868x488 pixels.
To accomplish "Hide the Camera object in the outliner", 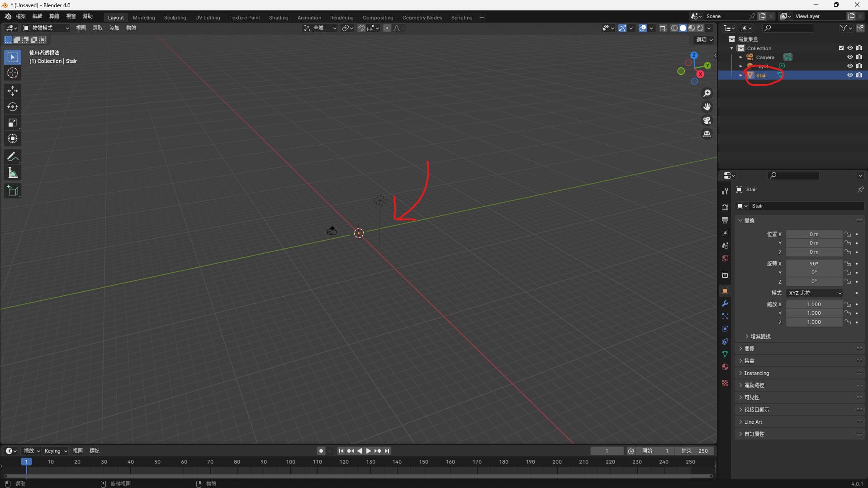I will pos(850,57).
